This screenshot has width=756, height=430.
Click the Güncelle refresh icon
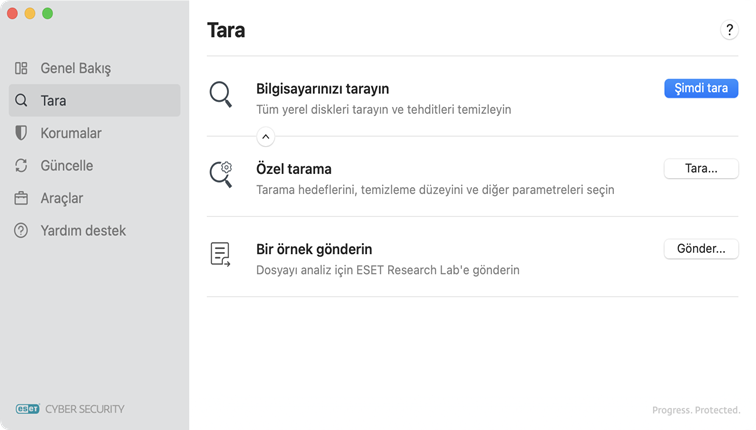pyautogui.click(x=21, y=166)
